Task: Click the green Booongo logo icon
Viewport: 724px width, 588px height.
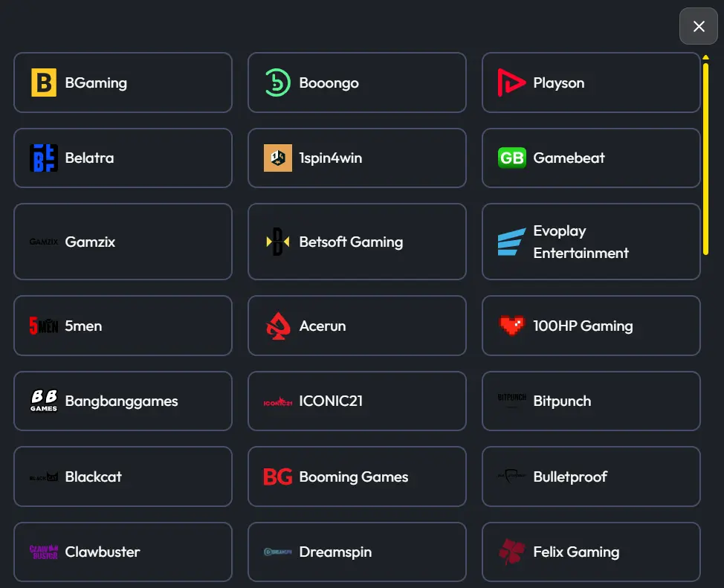Action: tap(278, 83)
